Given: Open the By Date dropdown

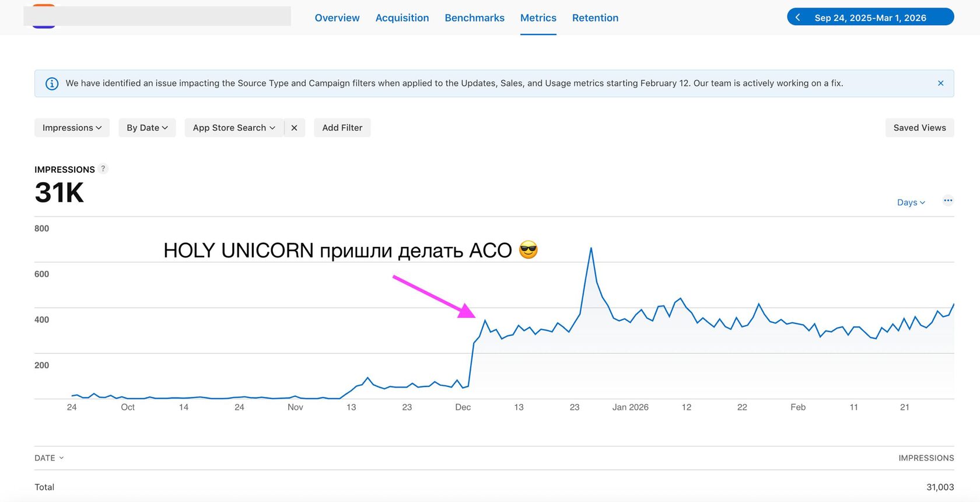Looking at the screenshot, I should point(147,128).
